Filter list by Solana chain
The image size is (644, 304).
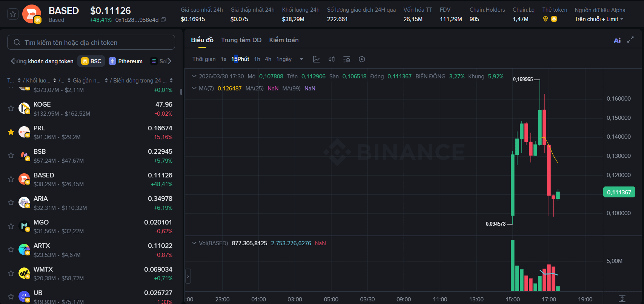(x=158, y=61)
